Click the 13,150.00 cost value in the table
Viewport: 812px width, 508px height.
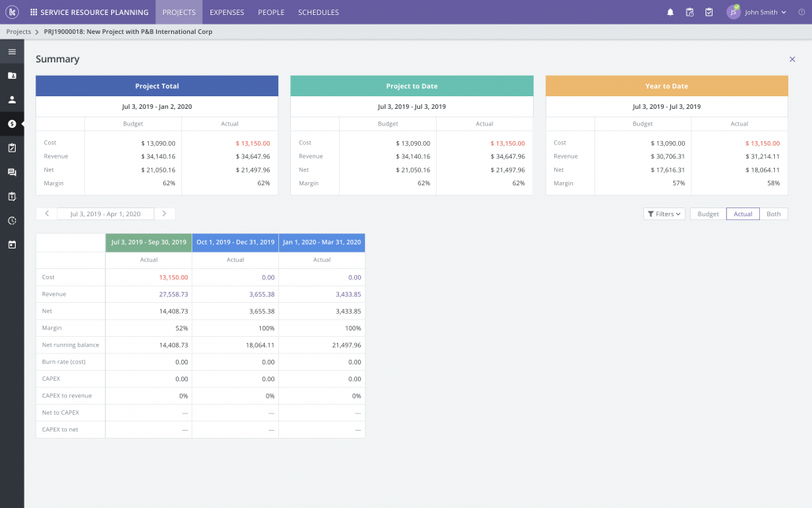(173, 278)
